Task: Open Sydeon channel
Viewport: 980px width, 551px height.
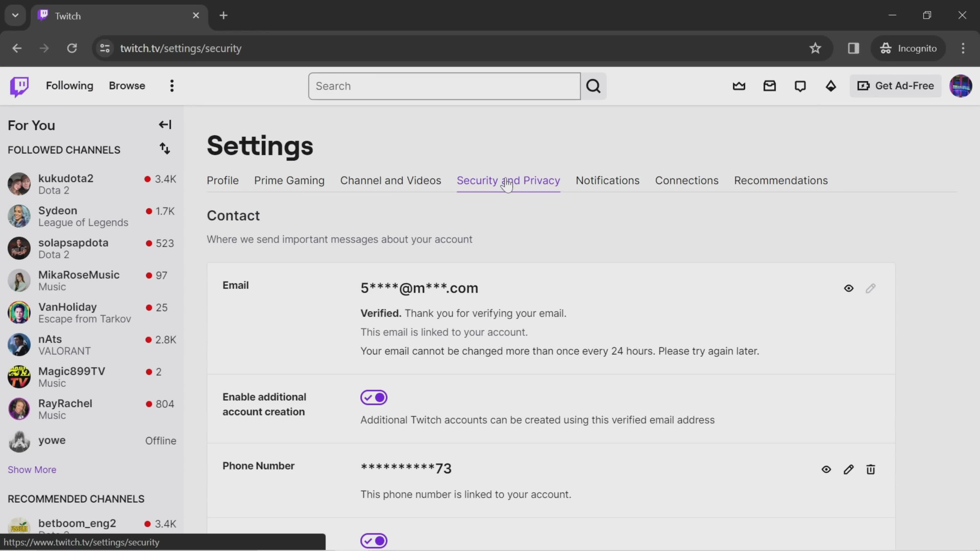Action: tap(92, 216)
